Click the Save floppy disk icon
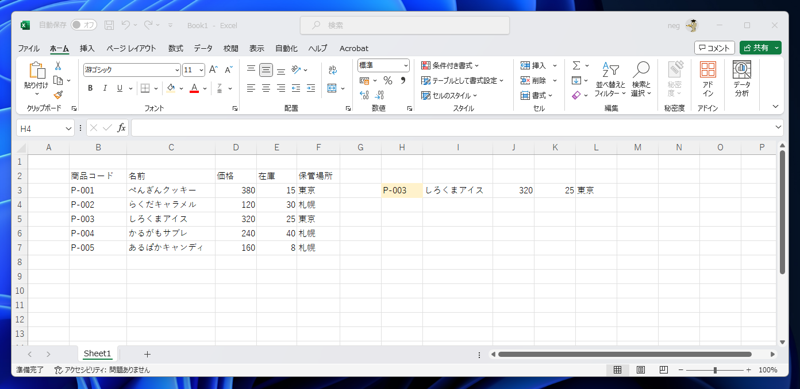Viewport: 800px width, 389px height. coord(109,25)
